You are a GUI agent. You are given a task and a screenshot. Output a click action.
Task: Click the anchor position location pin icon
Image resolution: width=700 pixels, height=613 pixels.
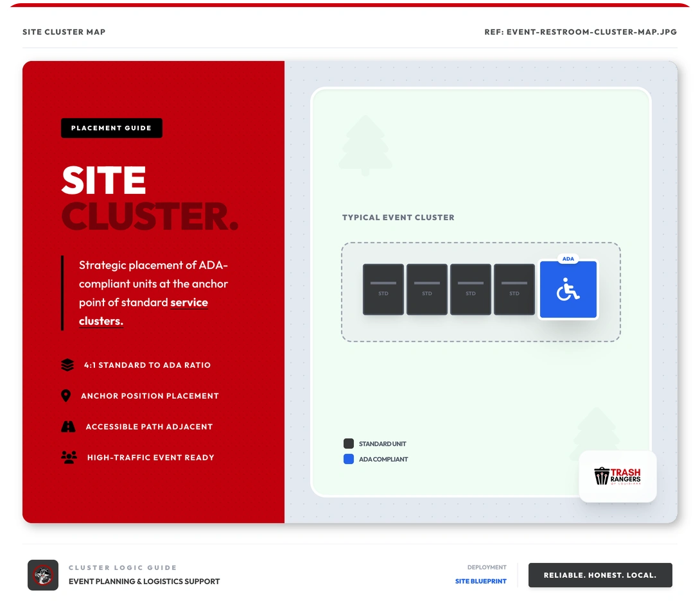tap(67, 395)
